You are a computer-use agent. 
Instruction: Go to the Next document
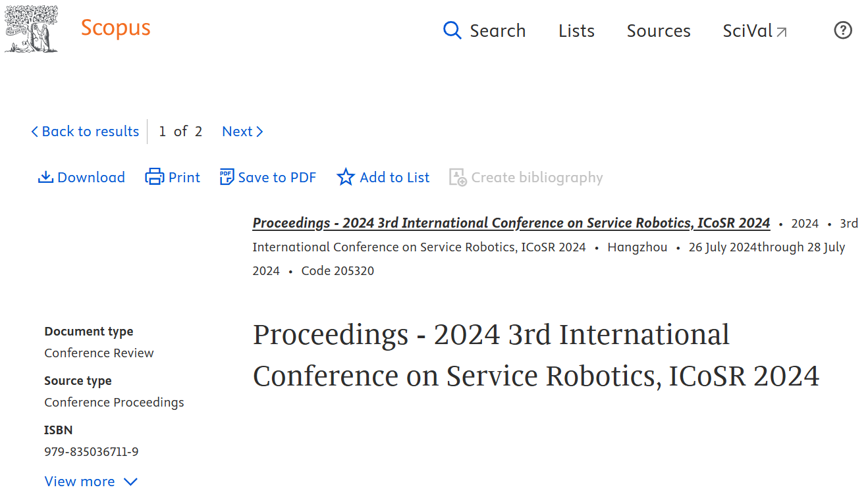click(242, 132)
